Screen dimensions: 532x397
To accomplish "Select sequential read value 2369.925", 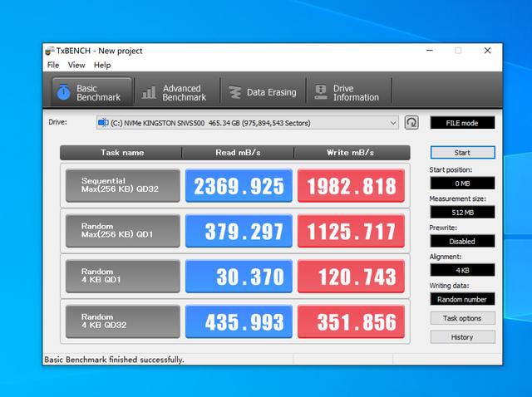I will click(x=239, y=185).
